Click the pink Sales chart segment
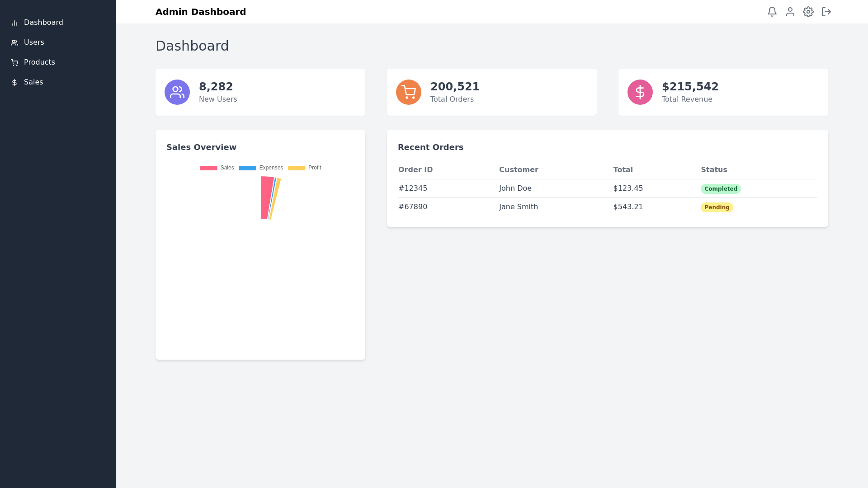868x488 pixels. pos(266,197)
